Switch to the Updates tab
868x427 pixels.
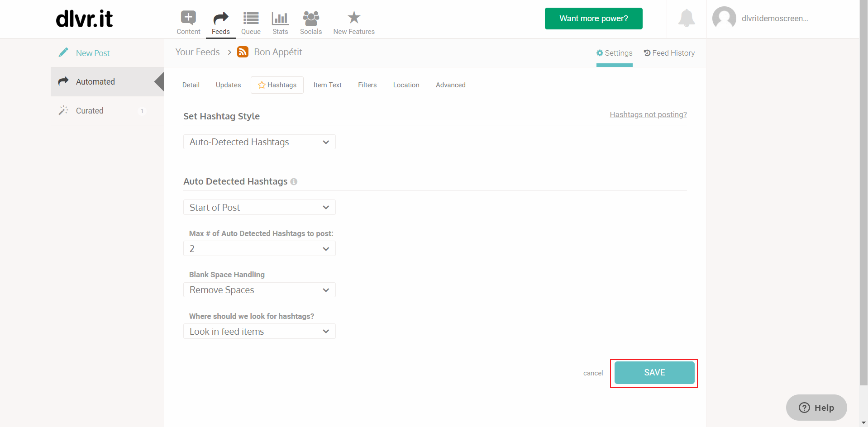pyautogui.click(x=229, y=85)
